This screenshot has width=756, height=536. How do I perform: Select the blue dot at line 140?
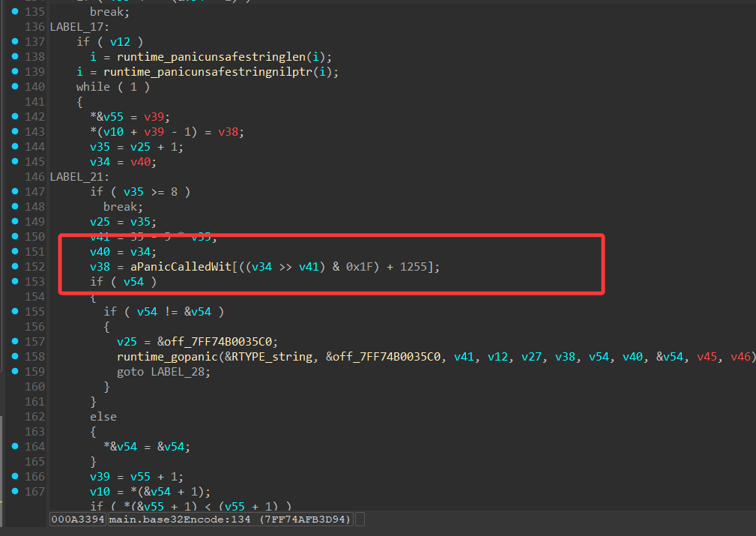pos(15,87)
